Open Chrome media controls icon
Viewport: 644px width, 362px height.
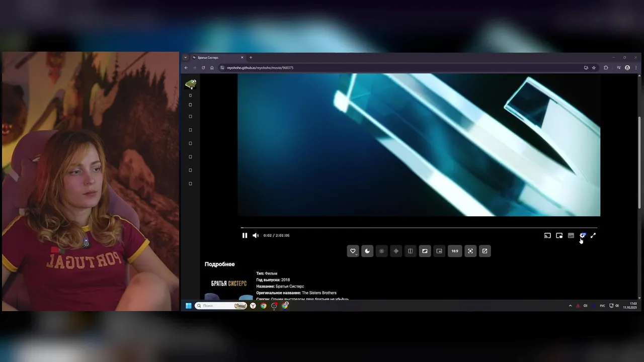[619, 68]
